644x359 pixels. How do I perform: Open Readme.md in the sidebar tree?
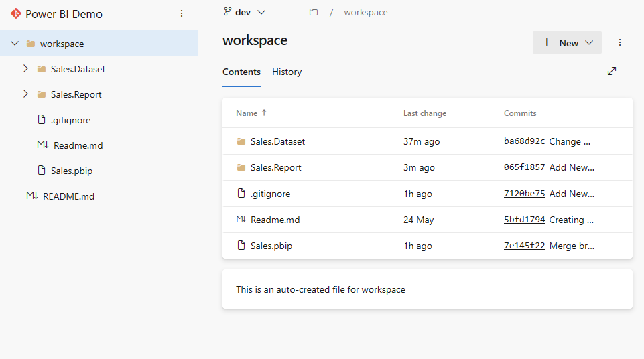coord(78,145)
